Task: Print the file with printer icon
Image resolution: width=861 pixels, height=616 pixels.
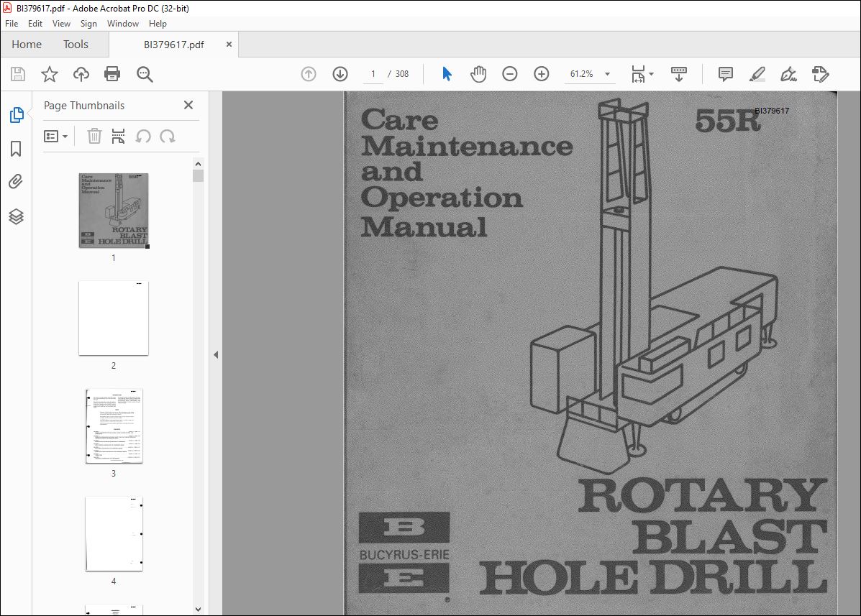Action: pos(112,74)
